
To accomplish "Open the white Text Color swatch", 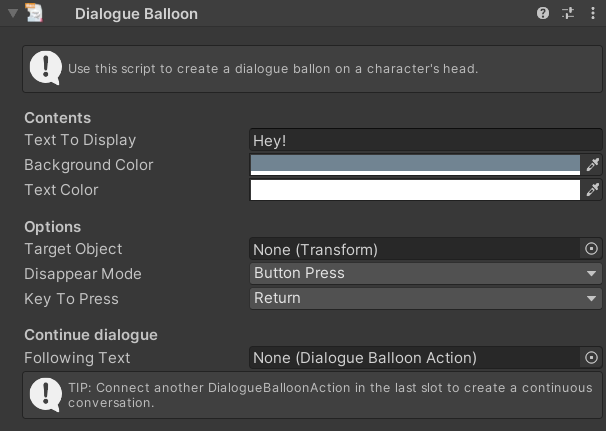I will (415, 190).
